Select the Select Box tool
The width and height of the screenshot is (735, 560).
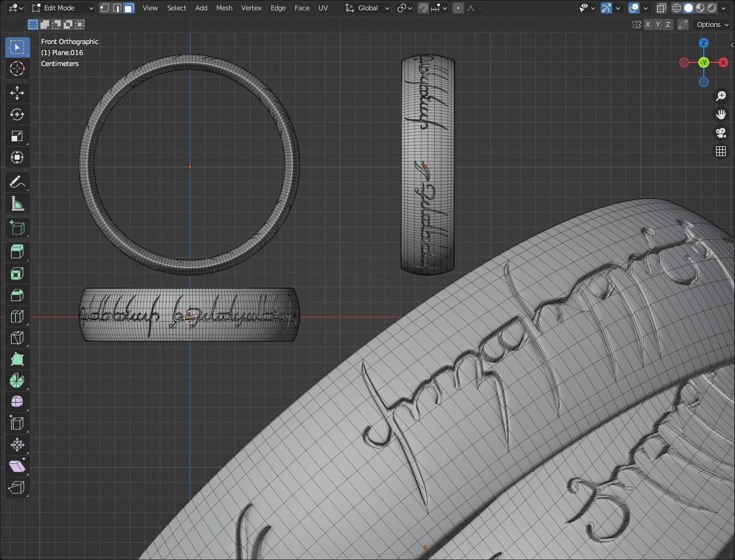coord(17,47)
